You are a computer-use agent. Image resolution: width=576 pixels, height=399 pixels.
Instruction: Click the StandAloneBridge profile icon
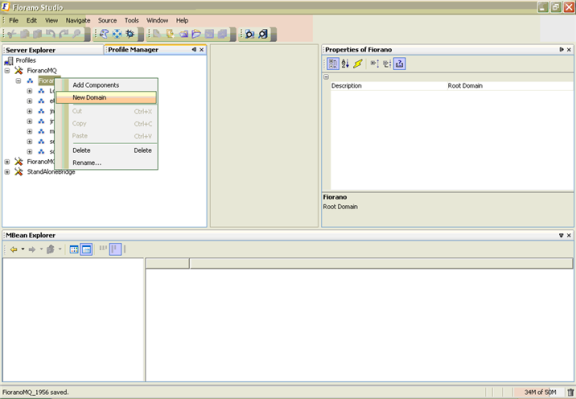click(18, 172)
